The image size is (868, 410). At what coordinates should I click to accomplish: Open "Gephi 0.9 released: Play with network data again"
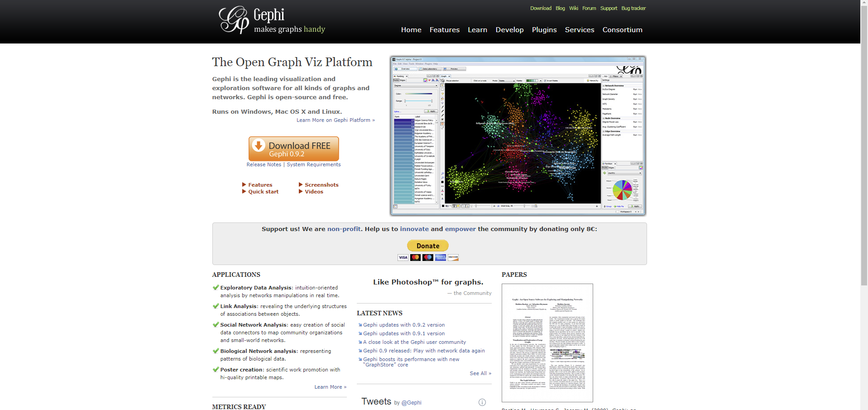pos(423,350)
